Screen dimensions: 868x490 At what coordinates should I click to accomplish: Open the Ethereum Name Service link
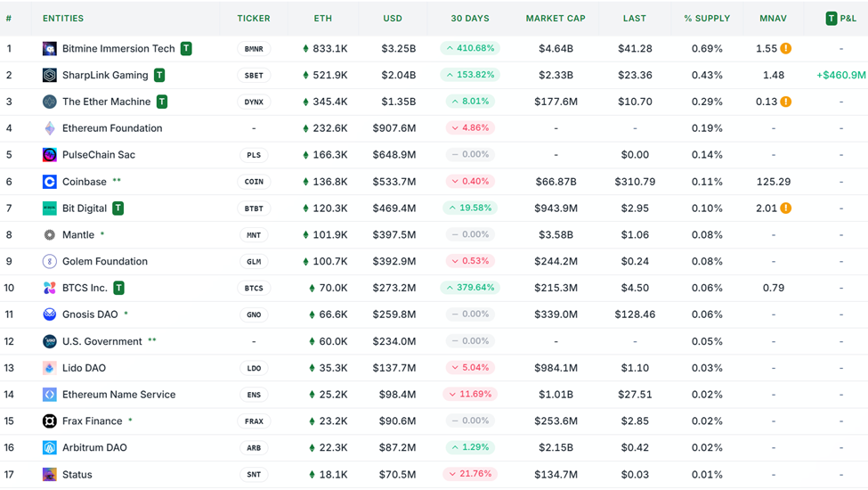tap(118, 395)
